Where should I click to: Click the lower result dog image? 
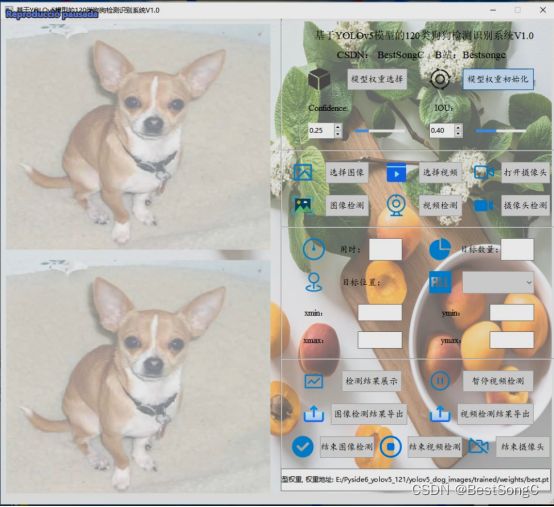click(x=138, y=376)
